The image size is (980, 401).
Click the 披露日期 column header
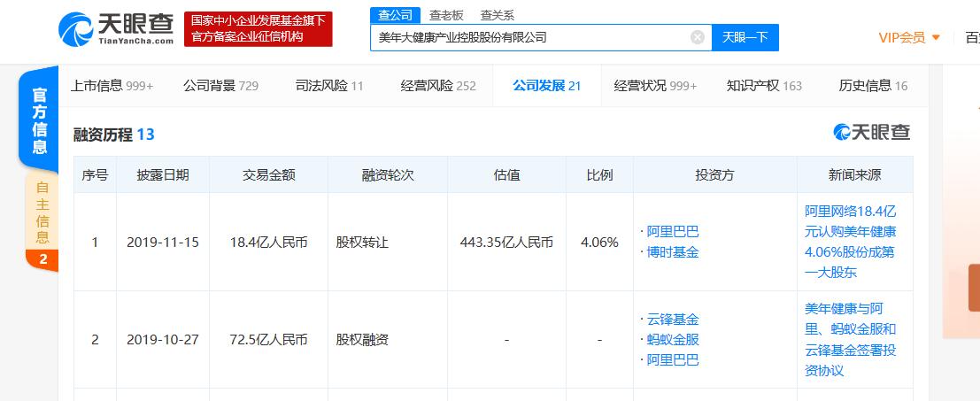pyautogui.click(x=163, y=175)
